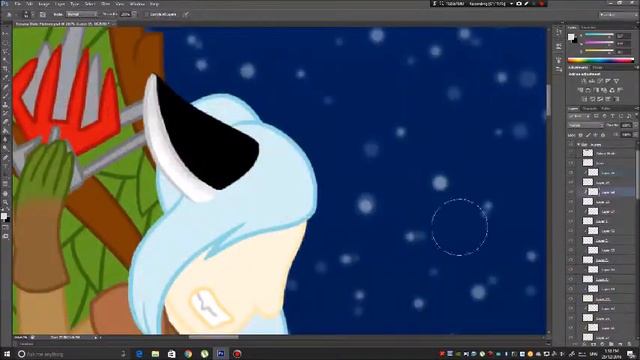Image resolution: width=640 pixels, height=360 pixels.
Task: Open the Image menu
Action: 44,4
